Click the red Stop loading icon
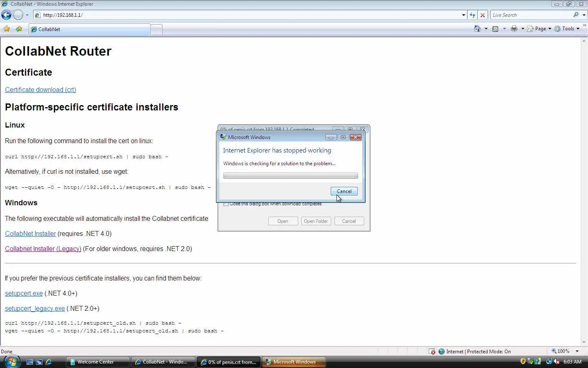Image resolution: width=588 pixels, height=368 pixels. 483,15
